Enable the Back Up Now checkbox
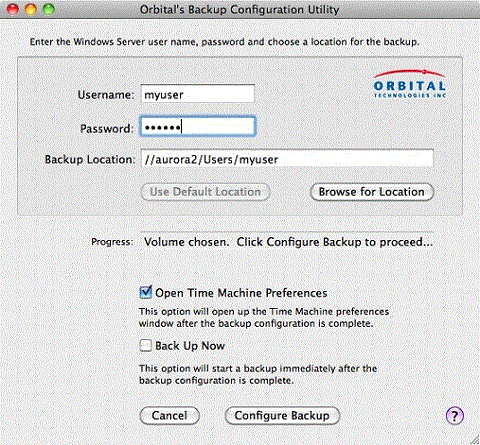The width and height of the screenshot is (480, 445). tap(145, 346)
